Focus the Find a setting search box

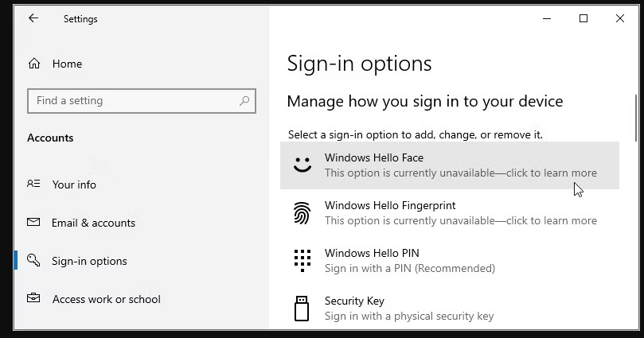pos(142,100)
